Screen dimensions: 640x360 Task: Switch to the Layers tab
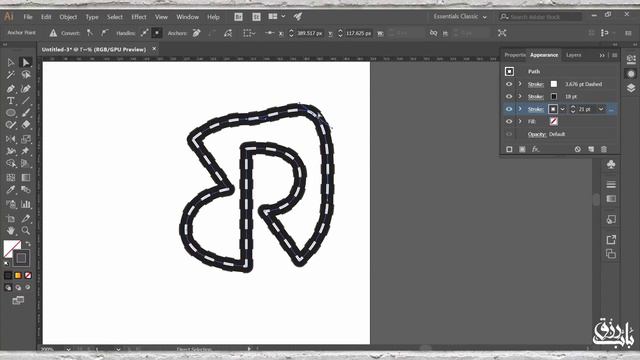pos(573,55)
